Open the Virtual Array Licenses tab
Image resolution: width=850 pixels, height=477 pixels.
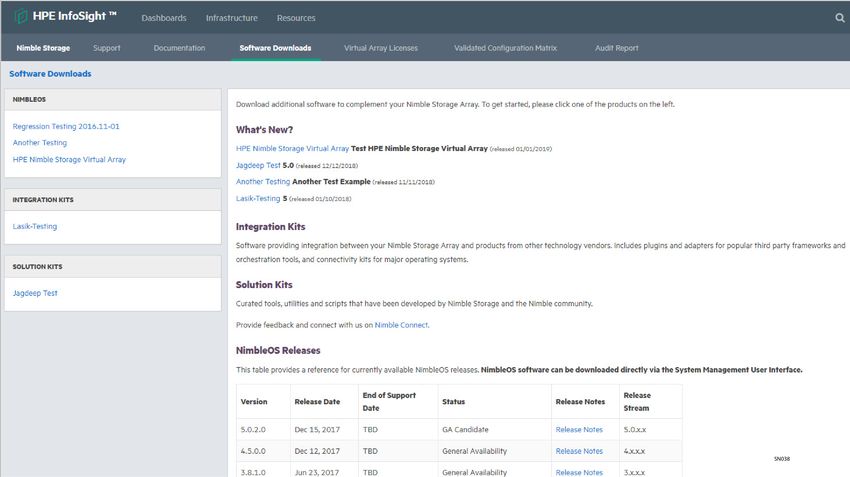(381, 48)
